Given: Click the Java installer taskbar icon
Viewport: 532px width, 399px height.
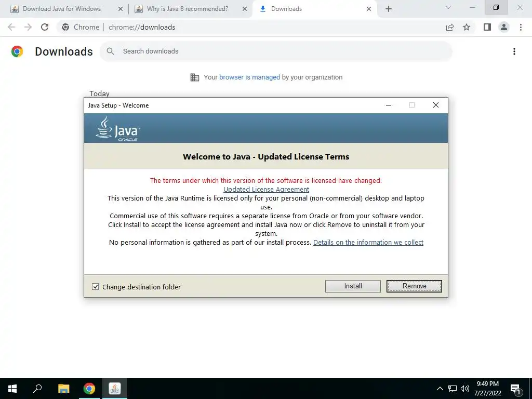Looking at the screenshot, I should coord(115,389).
